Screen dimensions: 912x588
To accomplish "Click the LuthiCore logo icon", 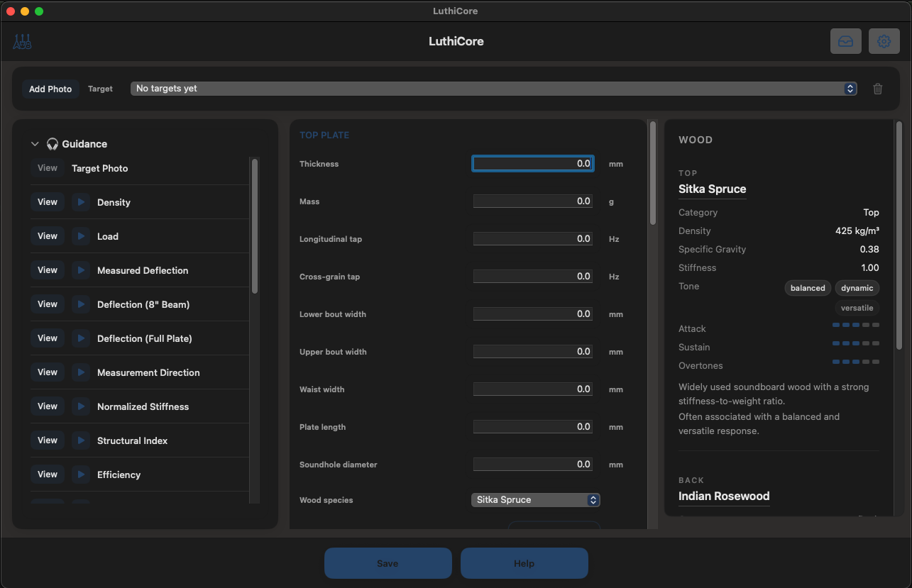I will click(x=22, y=41).
